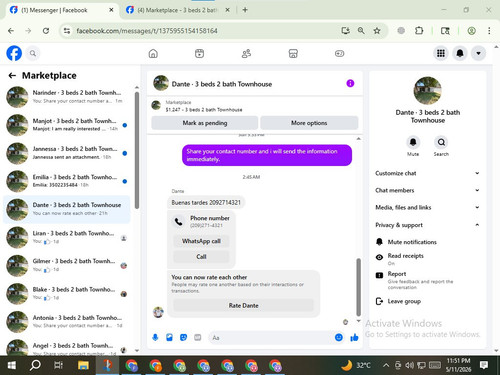Click the WhatsApp call button

pos(201,241)
